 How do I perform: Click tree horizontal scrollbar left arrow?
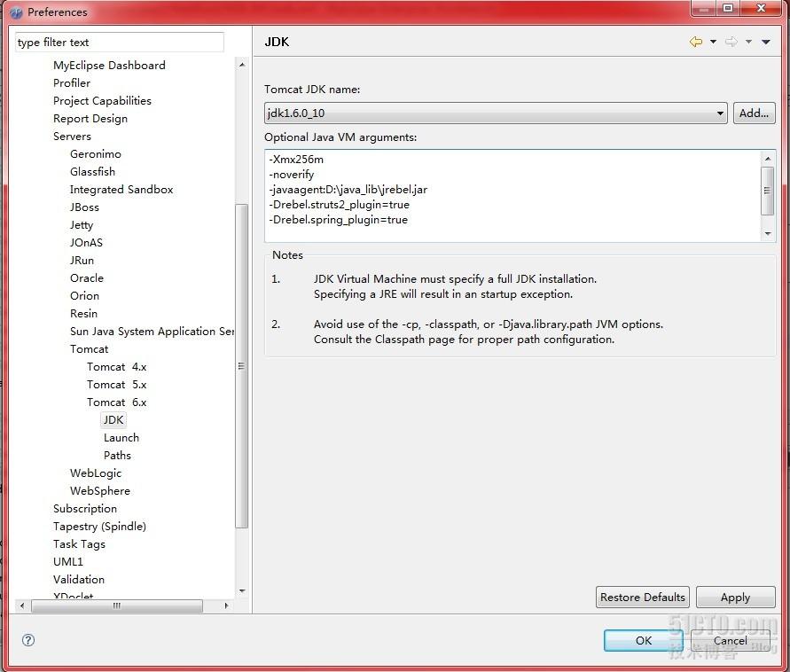click(21, 606)
